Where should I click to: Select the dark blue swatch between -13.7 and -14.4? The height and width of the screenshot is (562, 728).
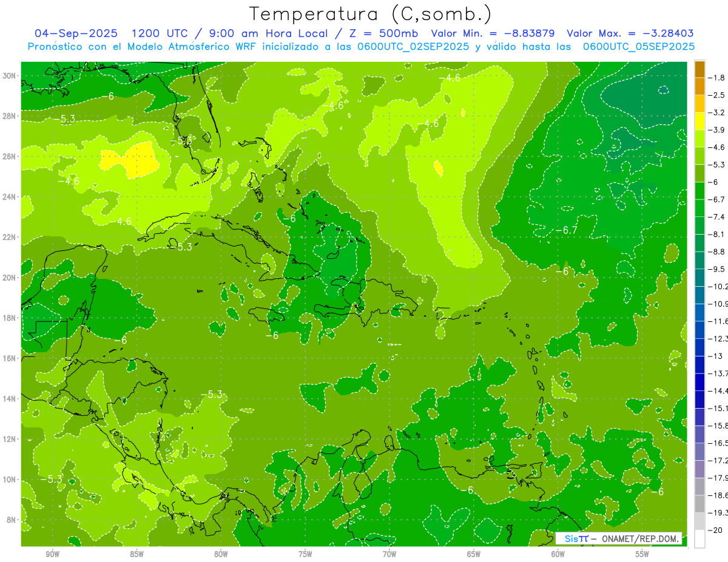[699, 382]
